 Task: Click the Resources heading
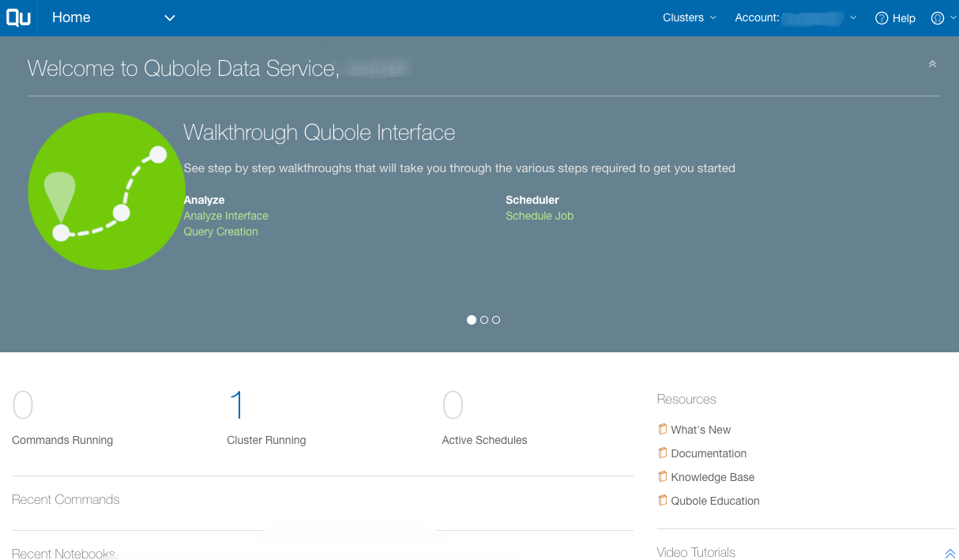point(686,399)
